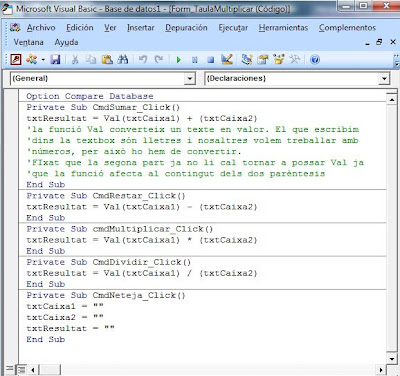
Task: Click the line with 'Val(txtCaixa1) * (txtCaixa2)'
Action: coord(142,240)
